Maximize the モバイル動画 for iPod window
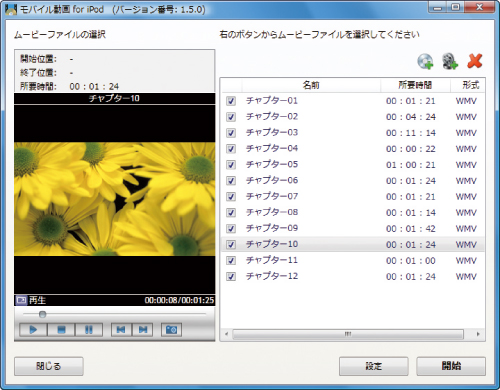500x390 pixels. click(x=456, y=7)
